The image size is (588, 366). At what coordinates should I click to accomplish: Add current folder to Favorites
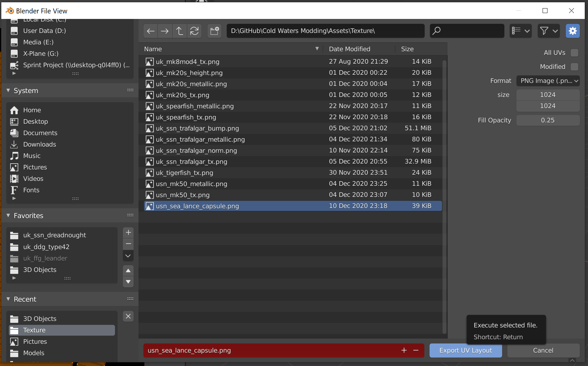pos(128,232)
